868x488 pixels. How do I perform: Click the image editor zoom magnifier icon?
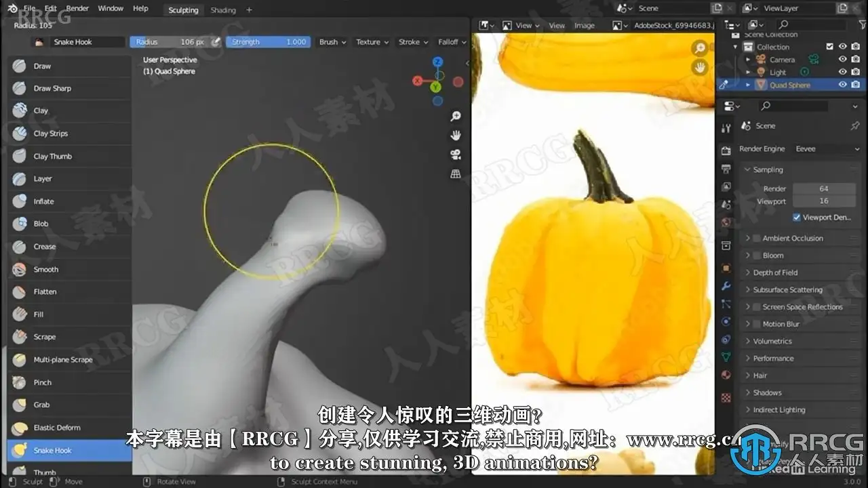click(x=700, y=48)
